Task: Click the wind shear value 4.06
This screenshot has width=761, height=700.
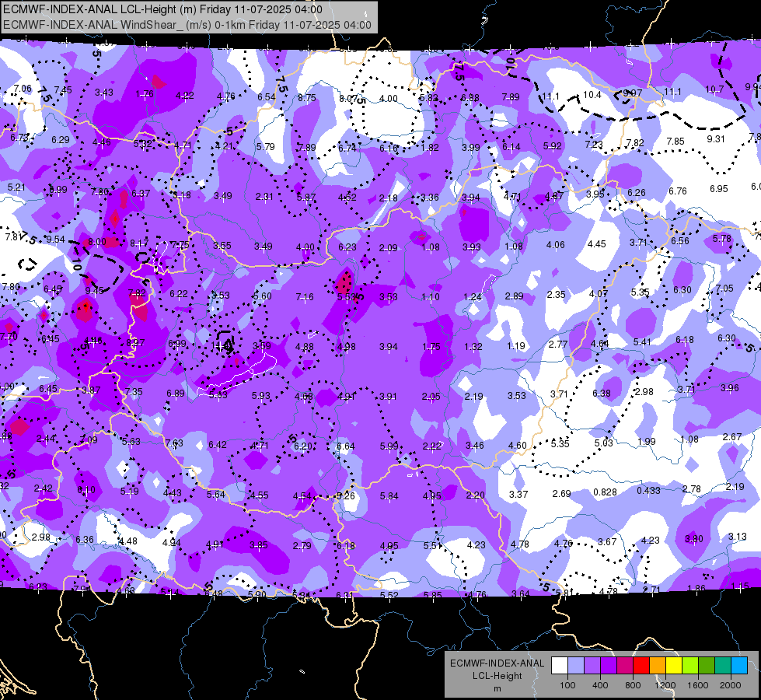Action: click(x=555, y=245)
